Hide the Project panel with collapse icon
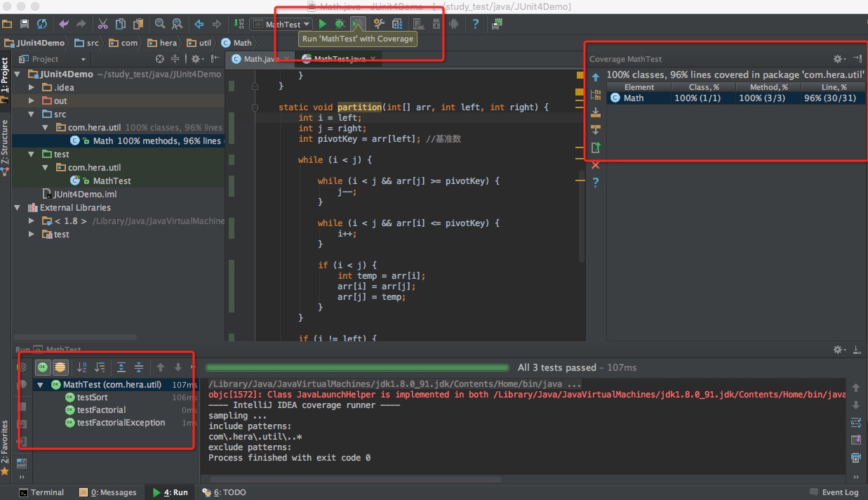Screen dimensions: 868x500 tap(215, 59)
